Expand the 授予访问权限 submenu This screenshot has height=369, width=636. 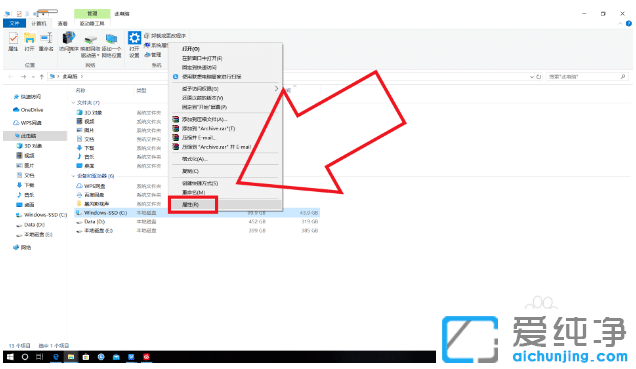(225, 88)
